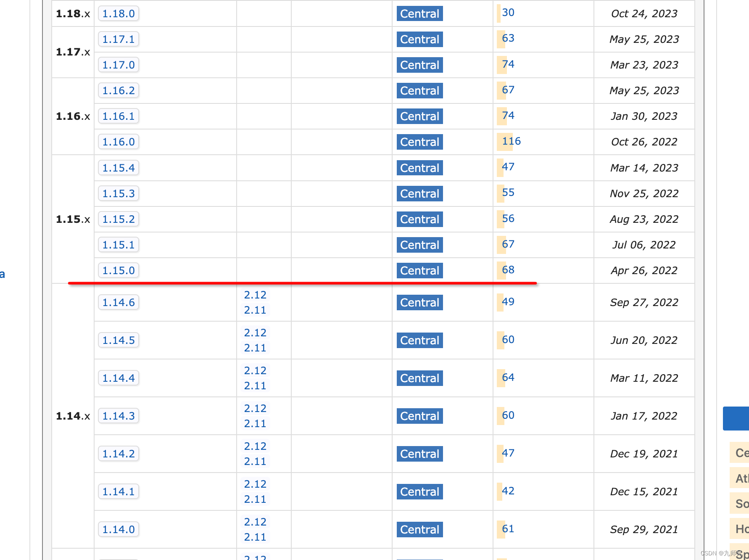Select Scala 2.11 link in 1.14.6 row
Viewport: 749px width, 560px height.
click(255, 310)
